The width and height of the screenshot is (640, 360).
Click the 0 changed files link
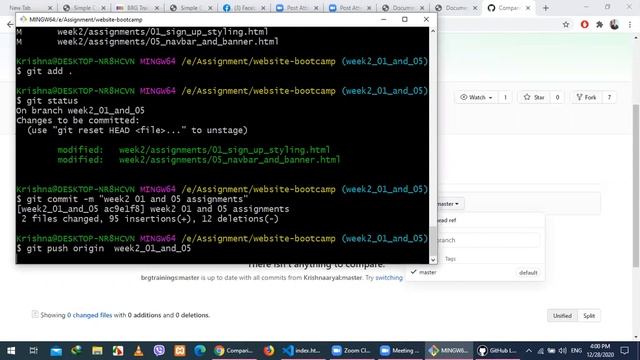89,315
